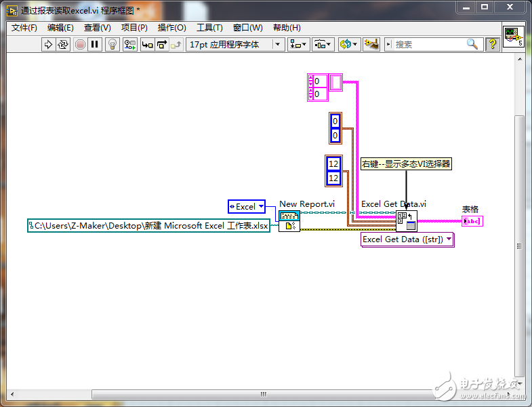The image size is (532, 407).
Task: Open the Reorder objects dropdown
Action: [x=349, y=45]
